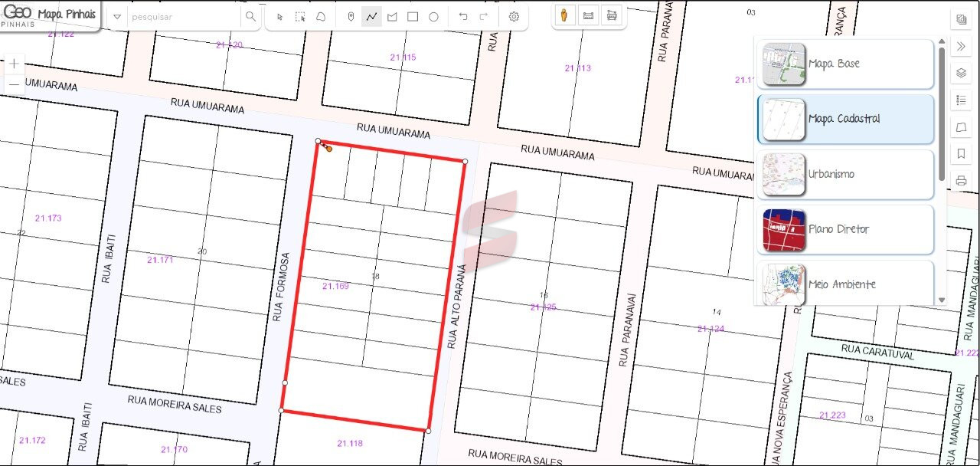Expand the search options dropdown arrow
This screenshot has width=980, height=466.
pos(117,17)
